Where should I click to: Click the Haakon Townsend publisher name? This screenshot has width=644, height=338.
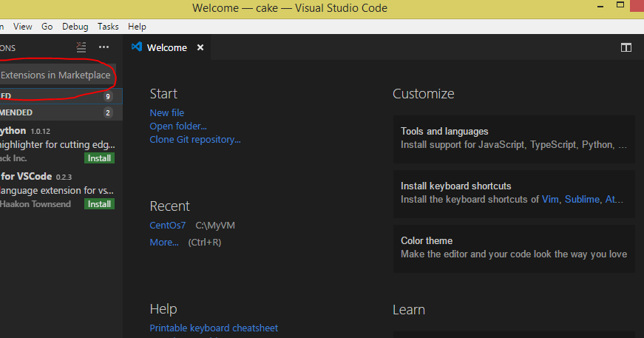(35, 204)
